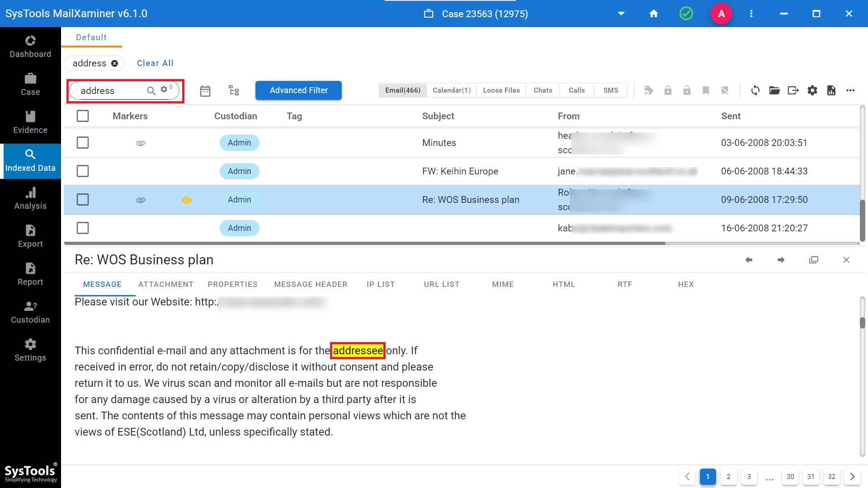Select the SMS tab
The height and width of the screenshot is (488, 868).
point(611,90)
